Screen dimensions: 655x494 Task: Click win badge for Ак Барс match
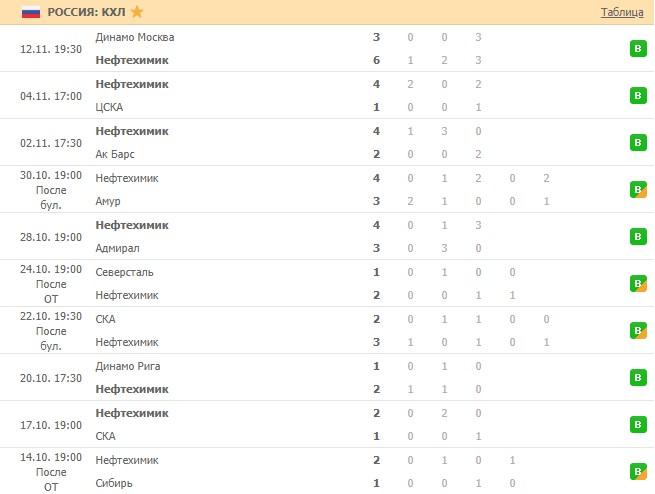point(638,142)
